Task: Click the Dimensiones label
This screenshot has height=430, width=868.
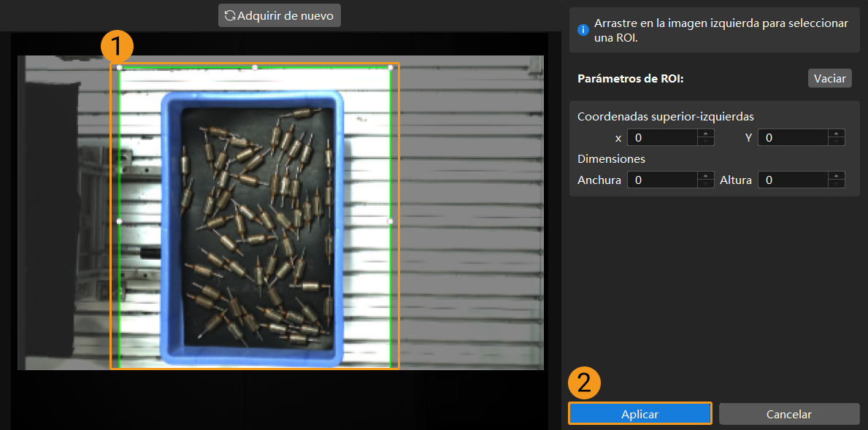Action: pos(611,159)
